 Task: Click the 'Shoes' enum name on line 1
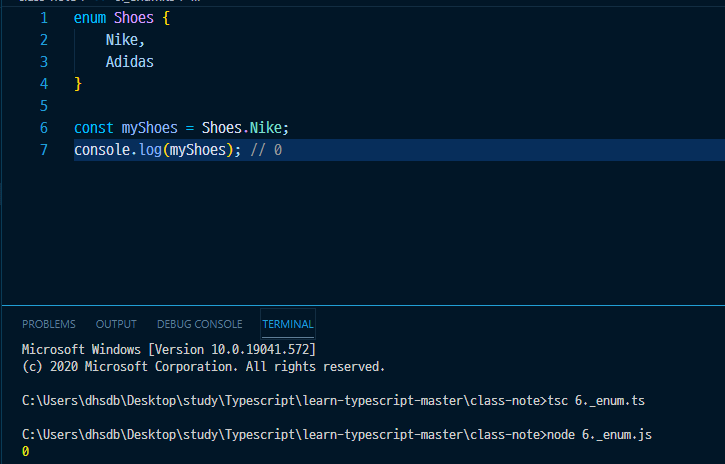pyautogui.click(x=134, y=18)
